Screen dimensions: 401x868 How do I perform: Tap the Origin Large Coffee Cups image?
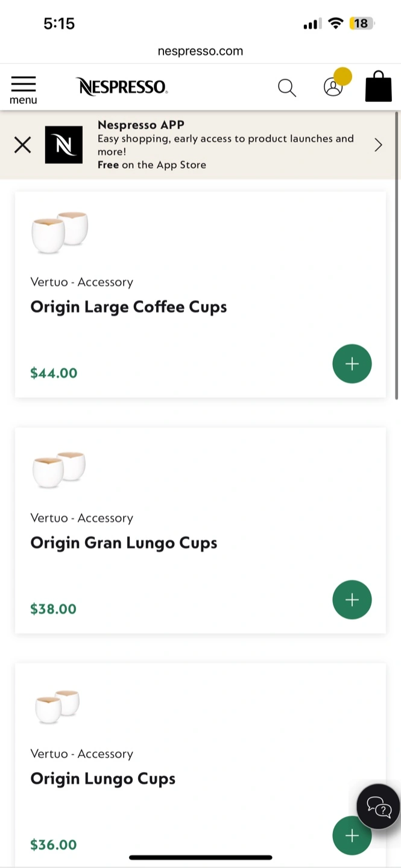click(x=60, y=232)
